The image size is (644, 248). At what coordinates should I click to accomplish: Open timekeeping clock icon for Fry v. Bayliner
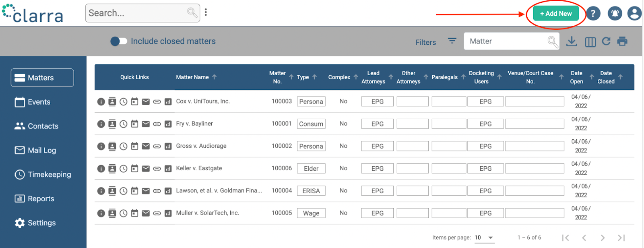124,124
